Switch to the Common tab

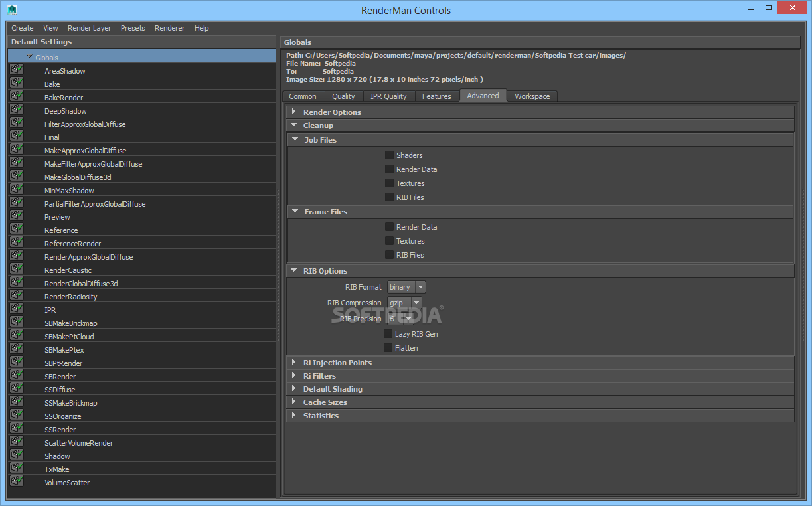point(303,96)
